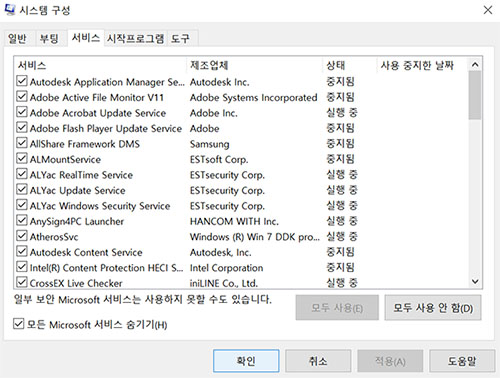Select the AnySign4PC Launcher service name
Screen dimensions: 500x378
click(x=77, y=221)
